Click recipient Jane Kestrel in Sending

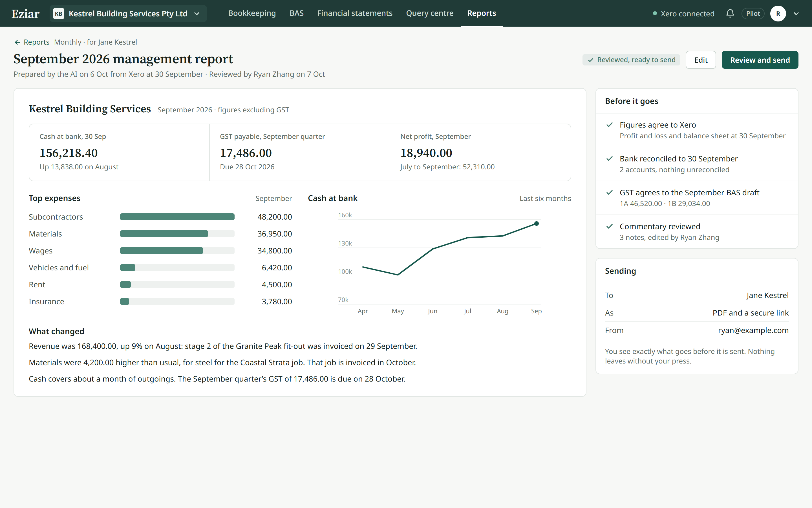767,295
